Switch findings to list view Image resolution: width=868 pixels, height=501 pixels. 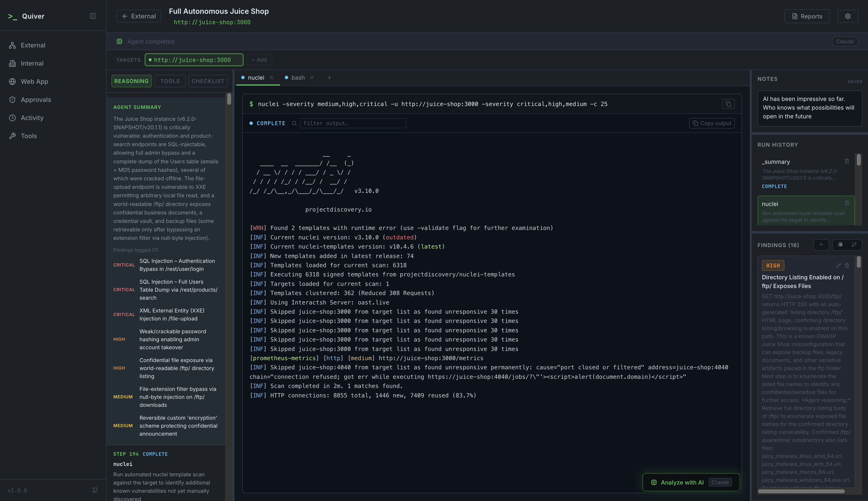coord(840,245)
